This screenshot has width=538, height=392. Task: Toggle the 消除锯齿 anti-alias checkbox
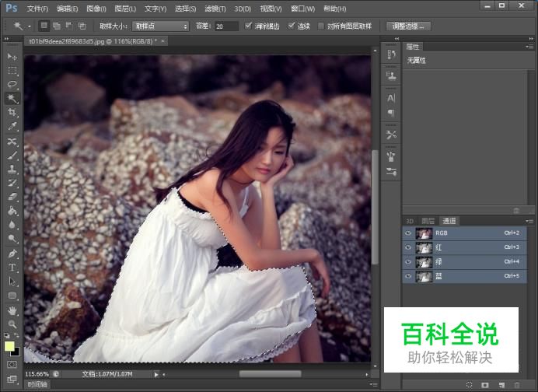click(248, 26)
